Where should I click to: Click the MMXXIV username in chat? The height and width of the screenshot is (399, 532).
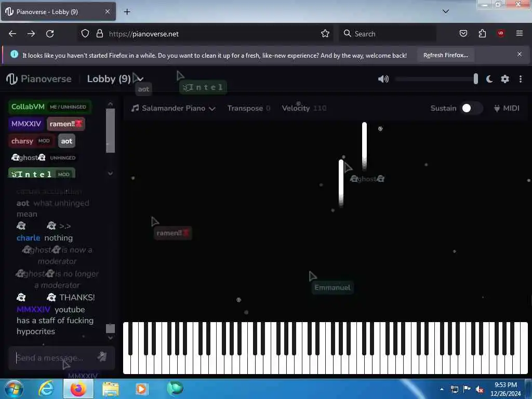pyautogui.click(x=33, y=310)
